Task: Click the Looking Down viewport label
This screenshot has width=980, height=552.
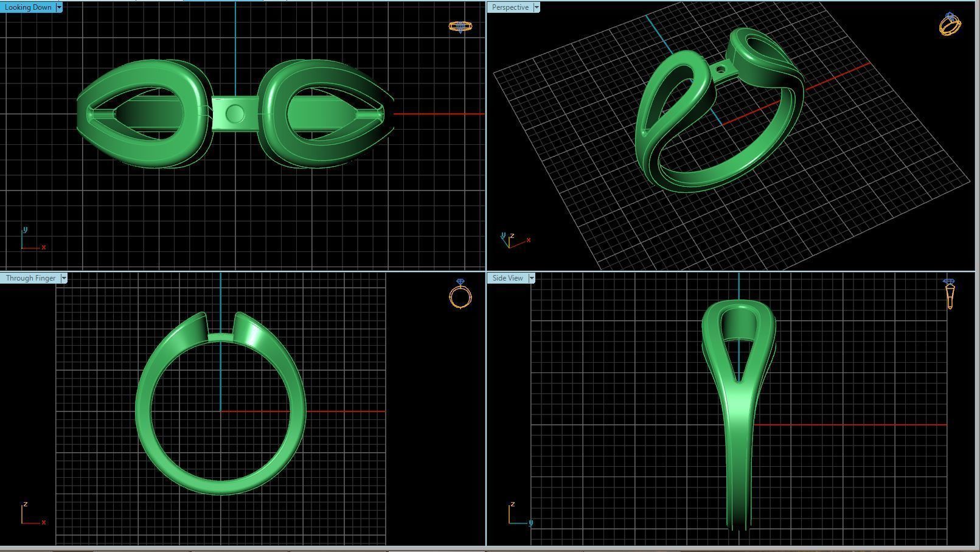Action: [28, 7]
